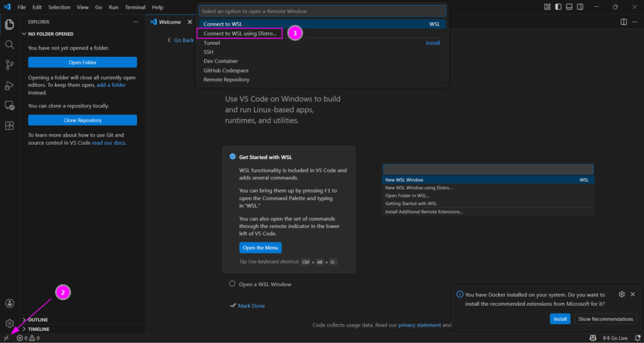Split the editor right

623,22
